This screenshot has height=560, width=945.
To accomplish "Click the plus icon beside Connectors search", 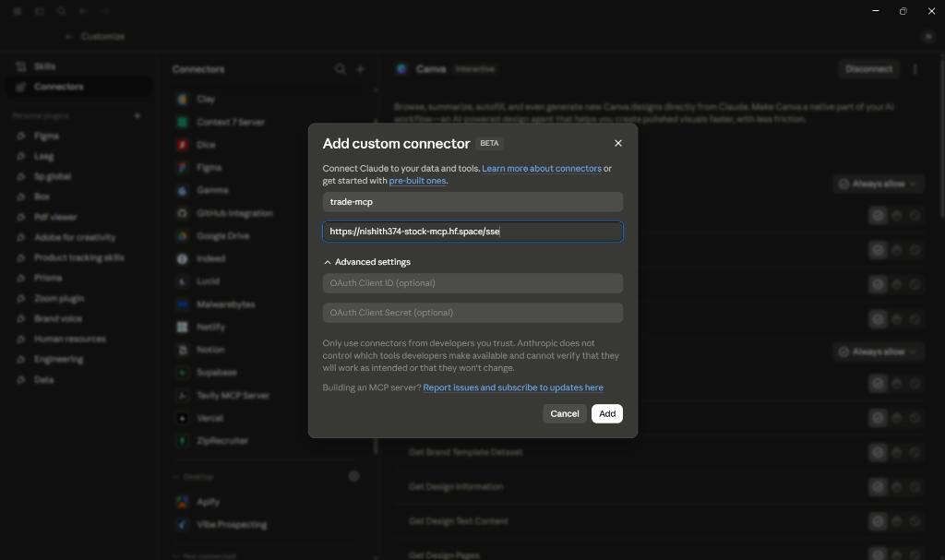I will tap(361, 68).
